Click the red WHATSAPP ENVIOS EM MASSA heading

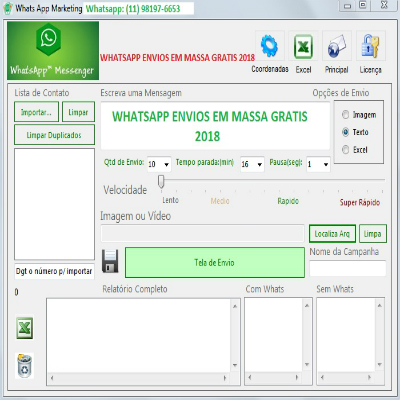(x=177, y=57)
